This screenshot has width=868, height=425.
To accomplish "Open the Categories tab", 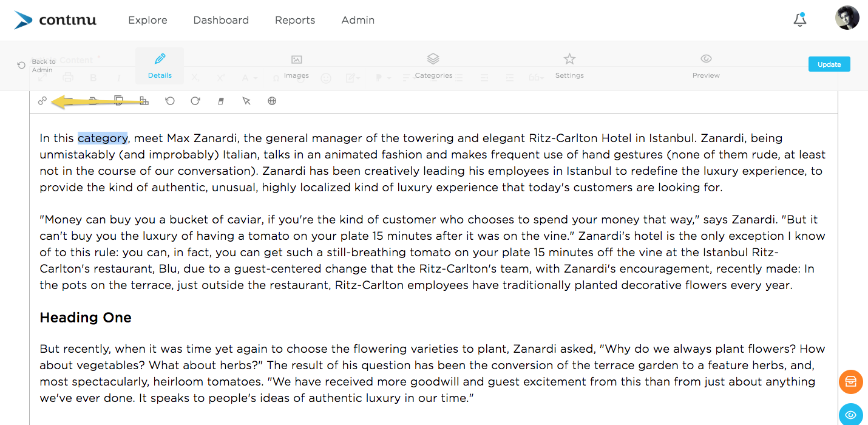I will [433, 66].
